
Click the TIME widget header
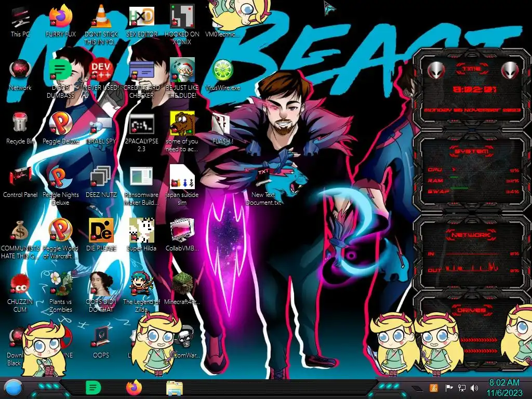click(472, 69)
